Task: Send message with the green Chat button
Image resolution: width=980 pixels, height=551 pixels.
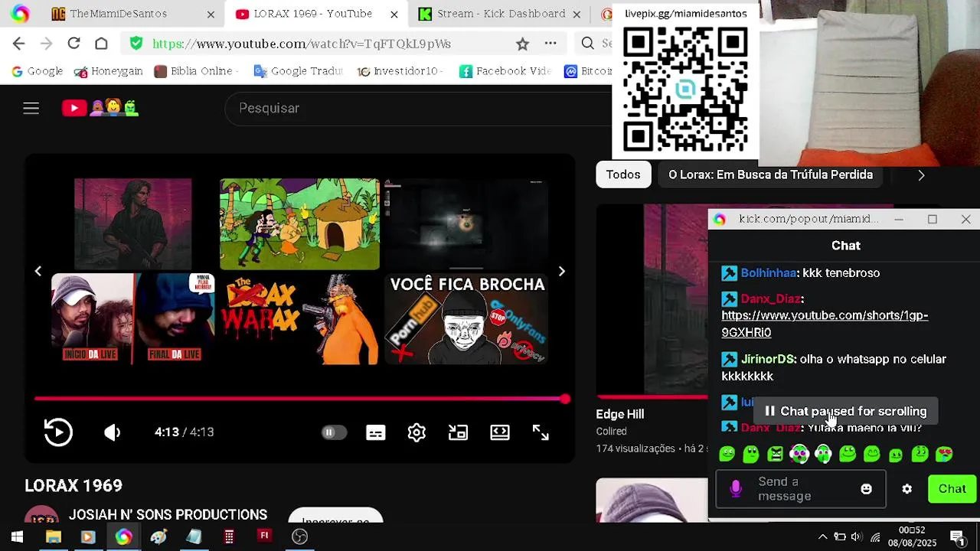Action: (952, 489)
